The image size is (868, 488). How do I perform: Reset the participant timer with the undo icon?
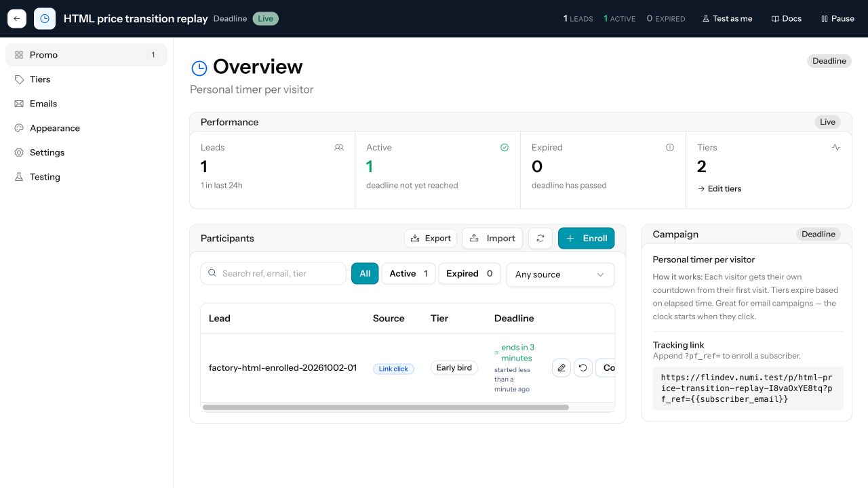[x=583, y=368]
